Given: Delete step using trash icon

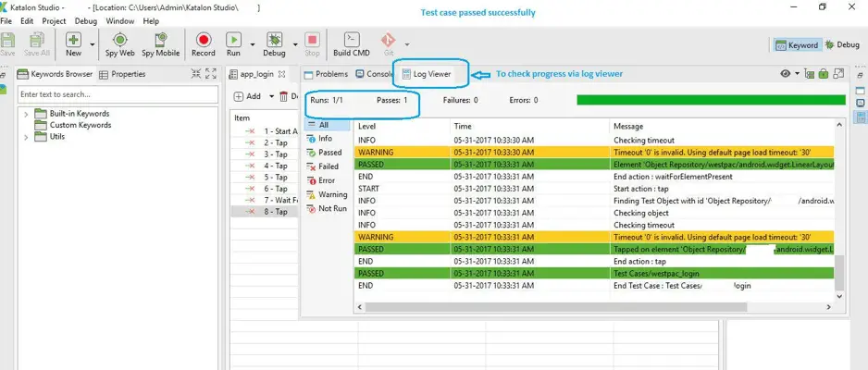Looking at the screenshot, I should click(284, 96).
